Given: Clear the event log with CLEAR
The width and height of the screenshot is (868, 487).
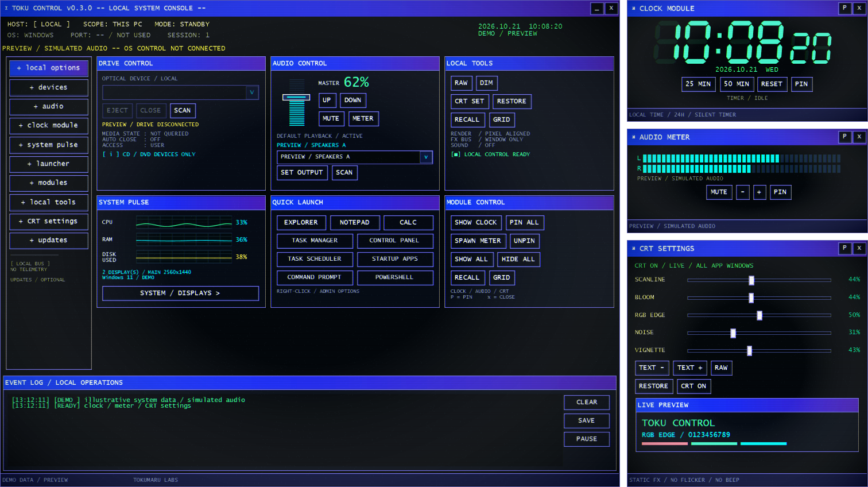Looking at the screenshot, I should point(587,403).
